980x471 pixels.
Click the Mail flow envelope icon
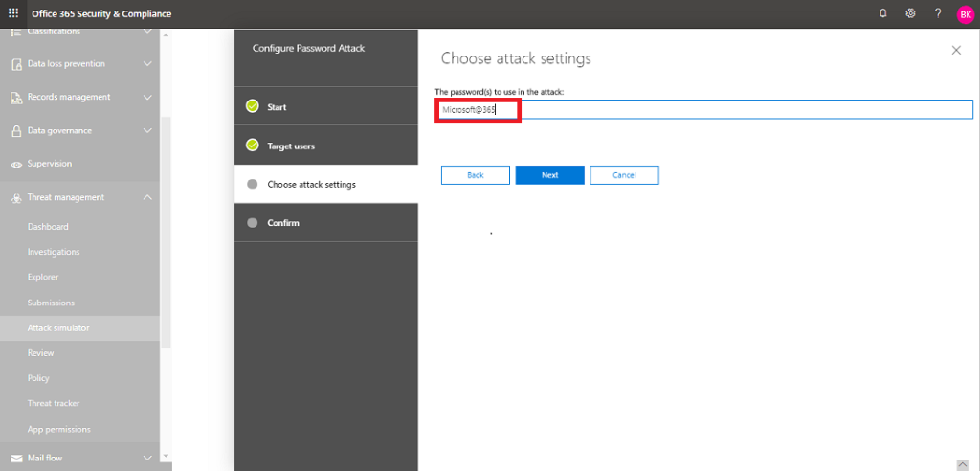(17, 458)
